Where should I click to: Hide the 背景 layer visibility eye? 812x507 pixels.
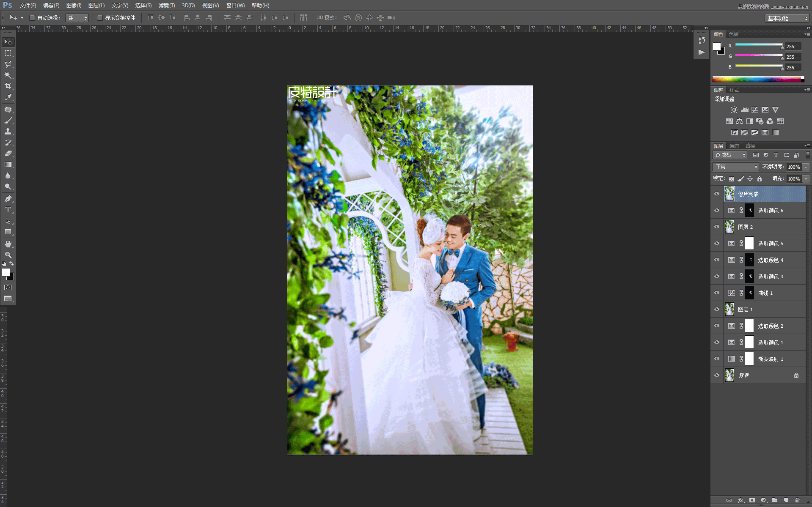[x=717, y=375]
